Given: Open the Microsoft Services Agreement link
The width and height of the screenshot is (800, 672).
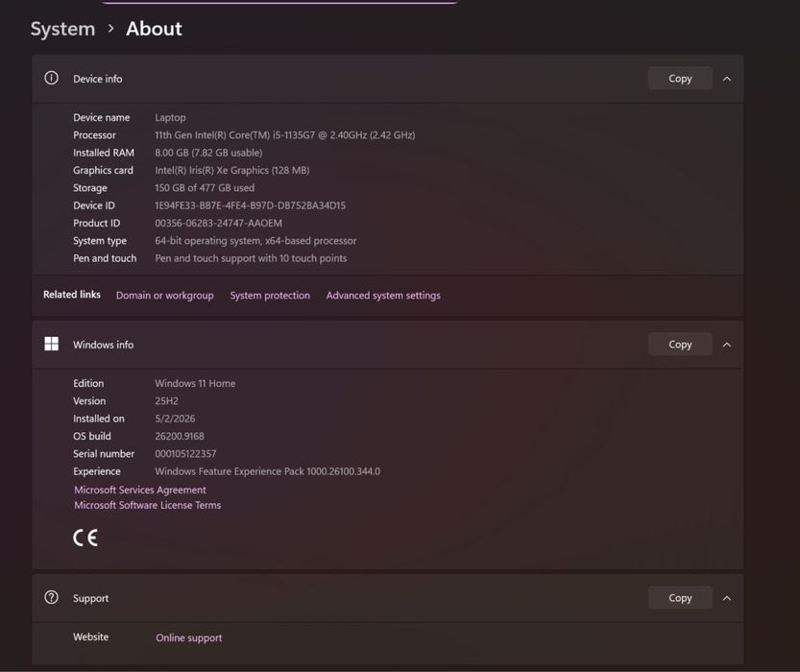Looking at the screenshot, I should coord(140,490).
